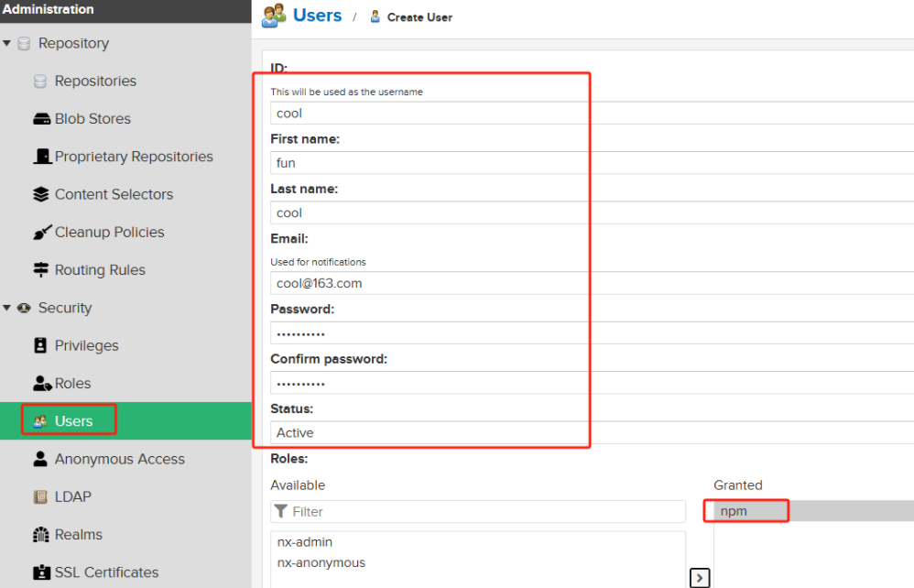Image resolution: width=914 pixels, height=588 pixels.
Task: Select npm in Granted roles
Action: click(814, 511)
